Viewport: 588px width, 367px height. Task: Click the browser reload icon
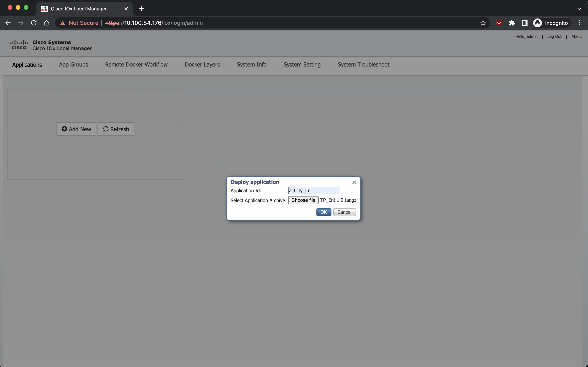[34, 23]
